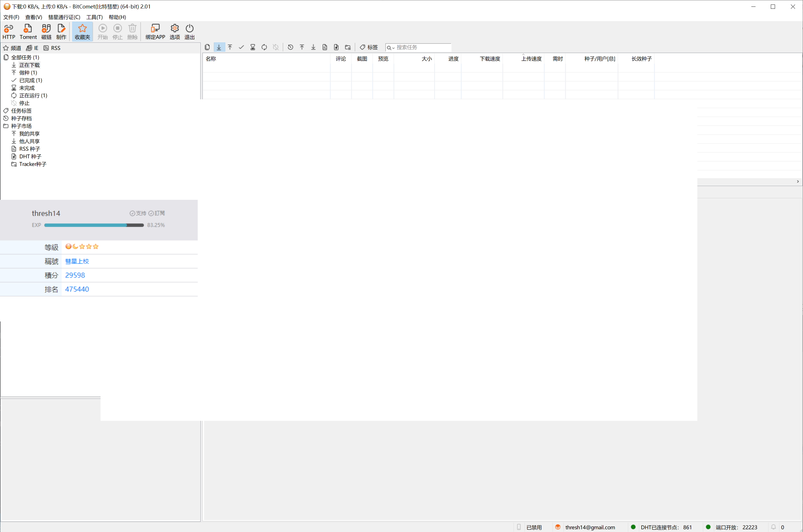803x532 pixels.
Task: Select the completed checkmark filter icon
Action: 241,47
